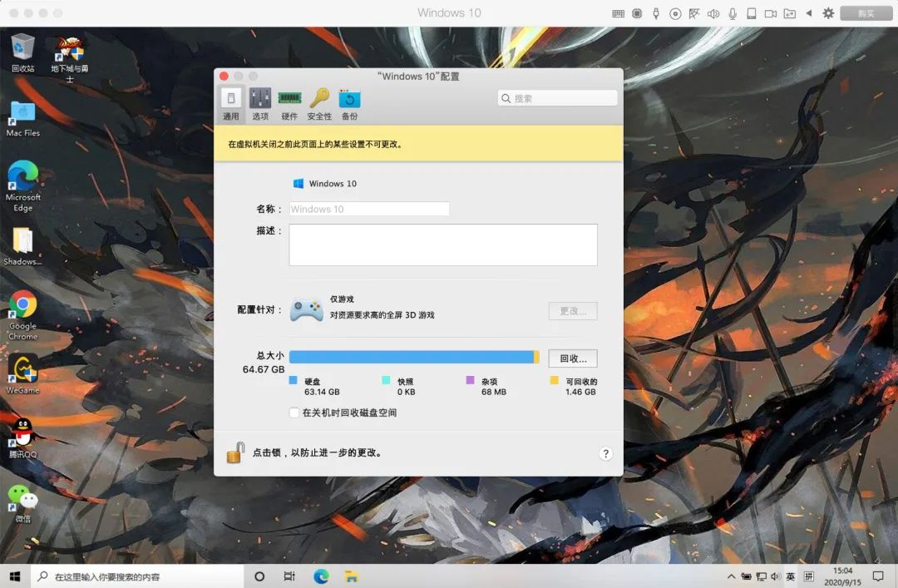
Task: Click the 名称 name input field
Action: coord(369,209)
